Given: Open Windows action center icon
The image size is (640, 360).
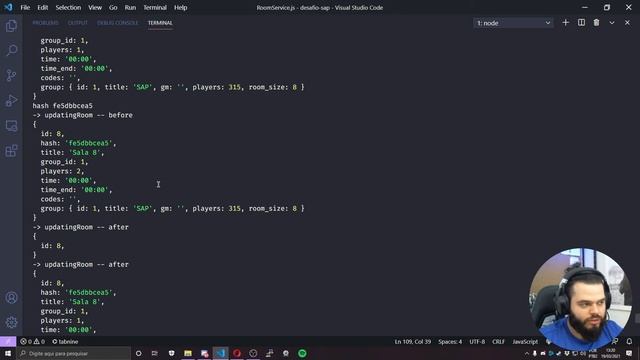Looking at the screenshot, I should 629,353.
